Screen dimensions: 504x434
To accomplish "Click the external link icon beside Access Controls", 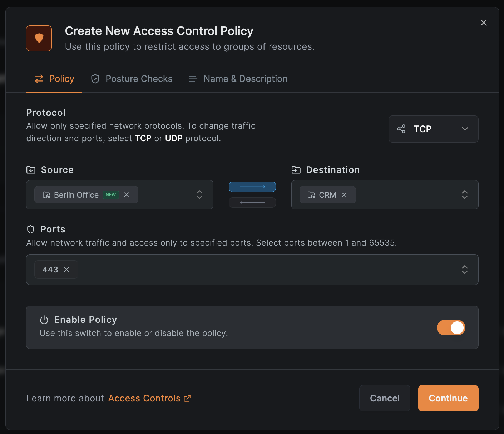I will pos(187,398).
